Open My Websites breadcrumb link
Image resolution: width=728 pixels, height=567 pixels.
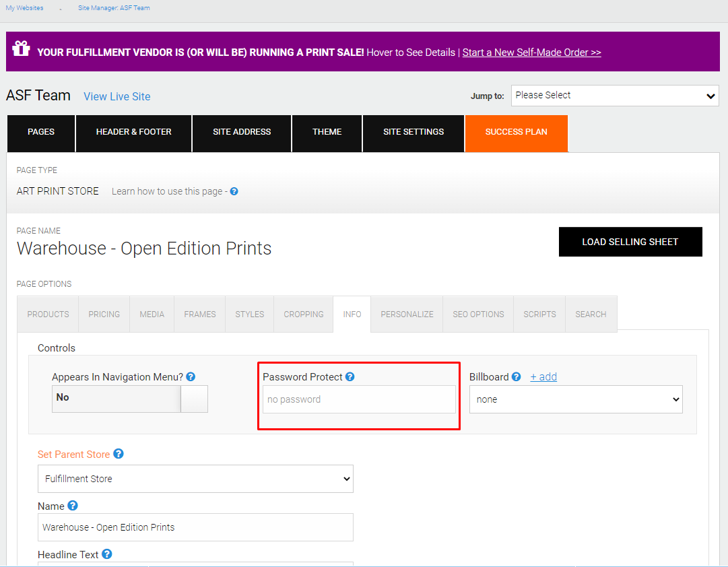(25, 8)
